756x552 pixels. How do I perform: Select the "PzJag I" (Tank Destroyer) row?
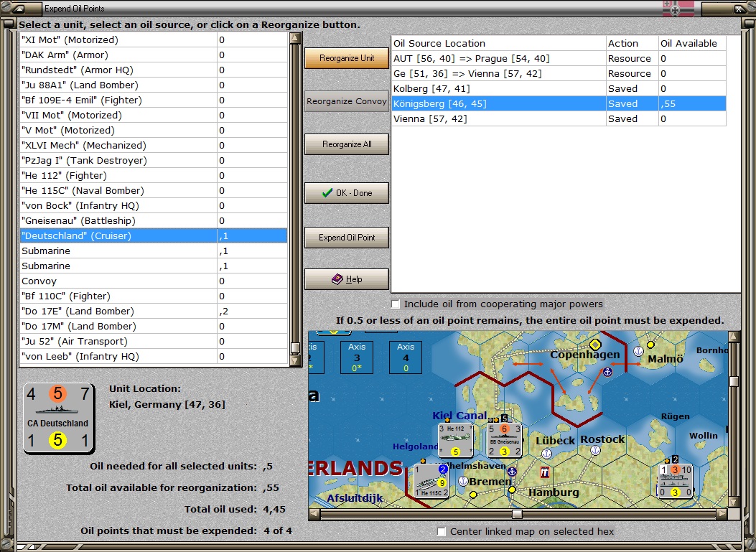pyautogui.click(x=154, y=161)
